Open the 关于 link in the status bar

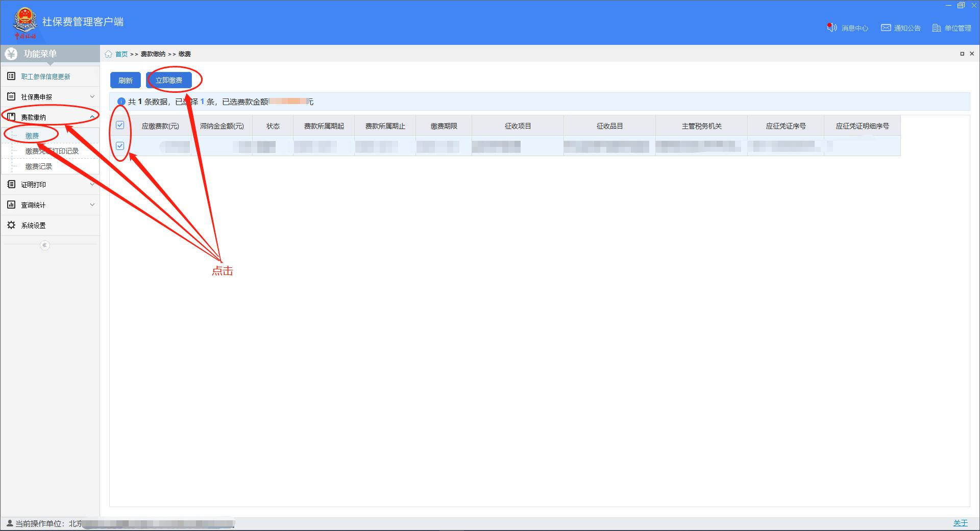pos(961,523)
